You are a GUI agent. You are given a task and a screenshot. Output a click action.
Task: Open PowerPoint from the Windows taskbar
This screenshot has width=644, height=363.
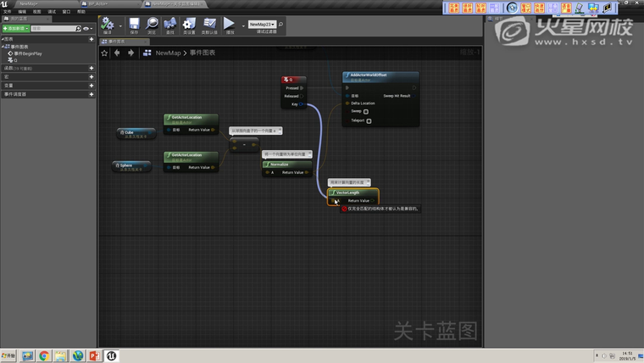[x=95, y=355]
